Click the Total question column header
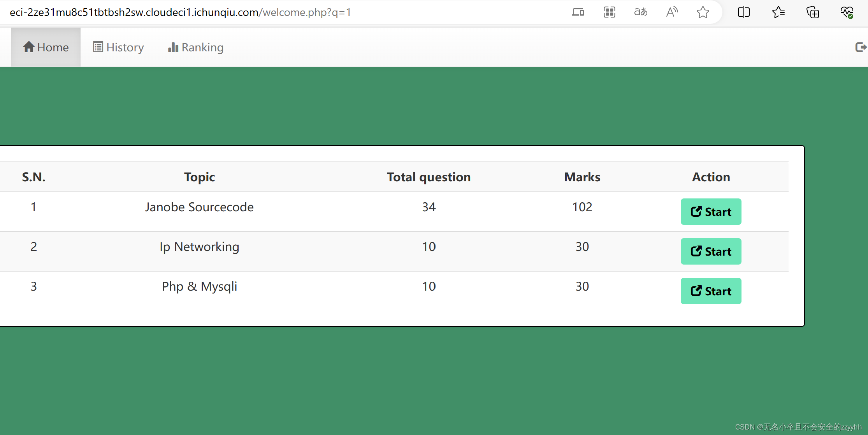The height and width of the screenshot is (435, 868). [x=429, y=177]
